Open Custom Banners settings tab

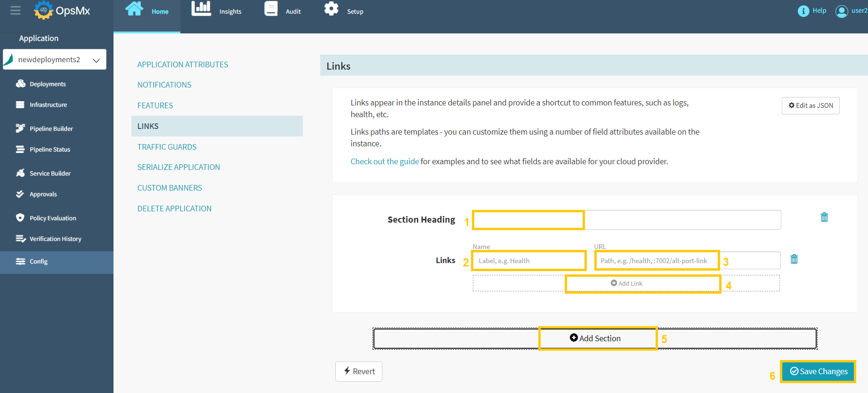(170, 188)
